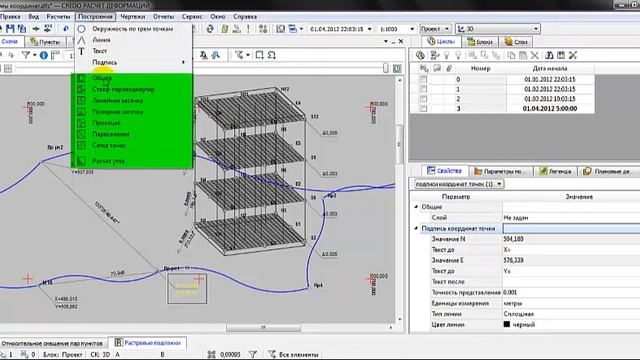Collapse 'Подпись координат точки' property group
The width and height of the screenshot is (640, 360).
[x=416, y=229]
